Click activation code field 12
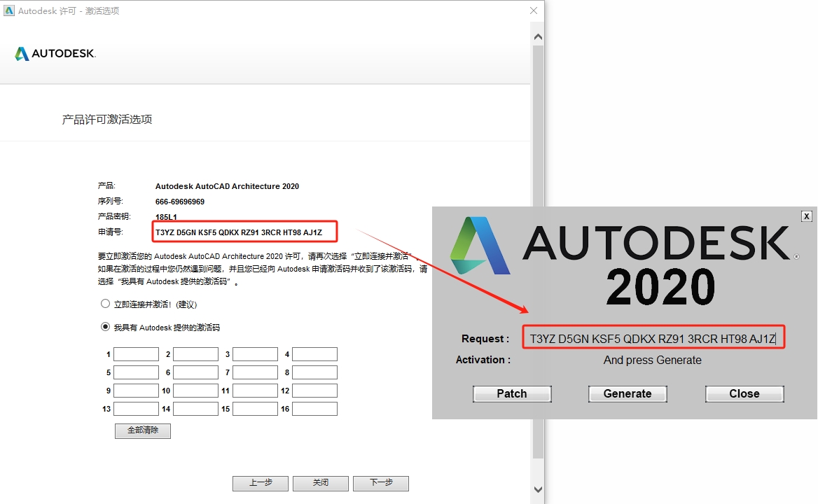Viewport: 818px width, 504px height. pyautogui.click(x=314, y=391)
